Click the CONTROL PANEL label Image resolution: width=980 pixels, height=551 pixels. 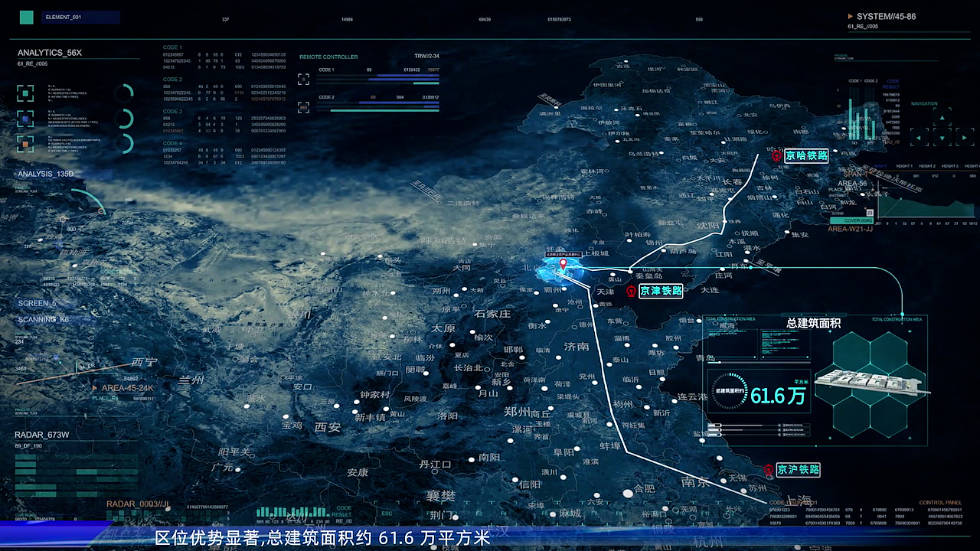pyautogui.click(x=941, y=503)
